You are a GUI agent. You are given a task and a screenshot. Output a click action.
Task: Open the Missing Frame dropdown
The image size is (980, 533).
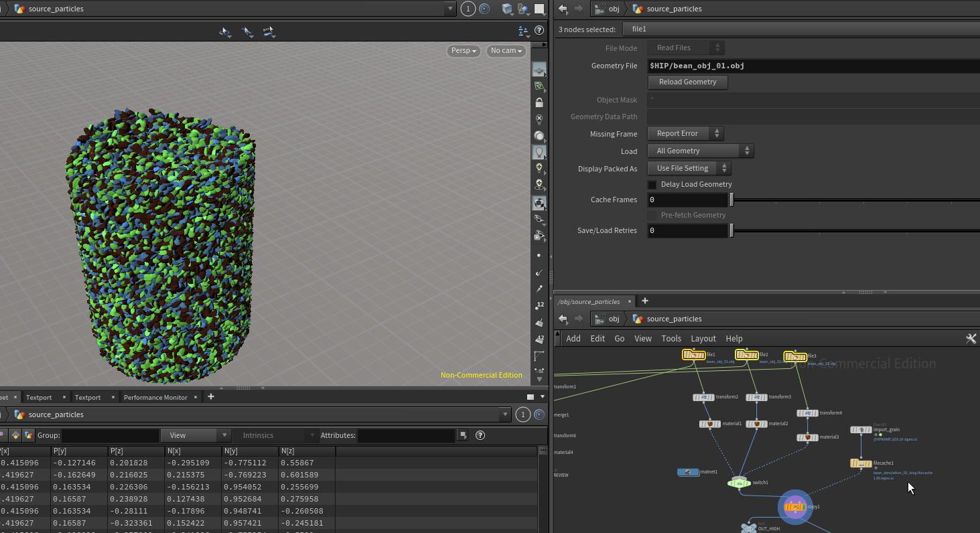(685, 133)
